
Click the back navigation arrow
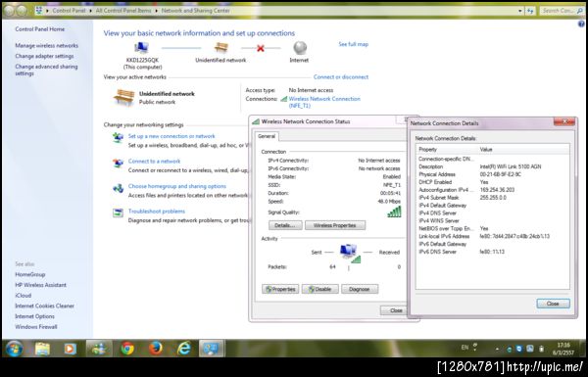(x=9, y=11)
